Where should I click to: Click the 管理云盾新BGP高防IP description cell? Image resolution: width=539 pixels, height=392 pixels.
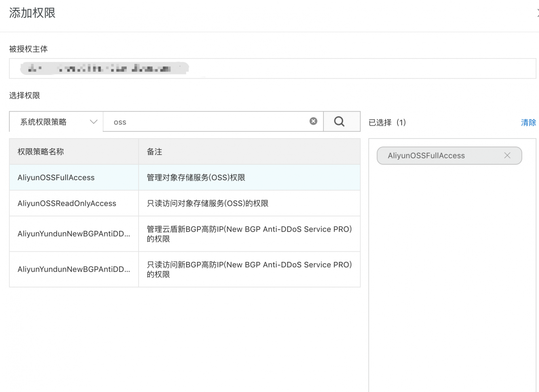249,234
